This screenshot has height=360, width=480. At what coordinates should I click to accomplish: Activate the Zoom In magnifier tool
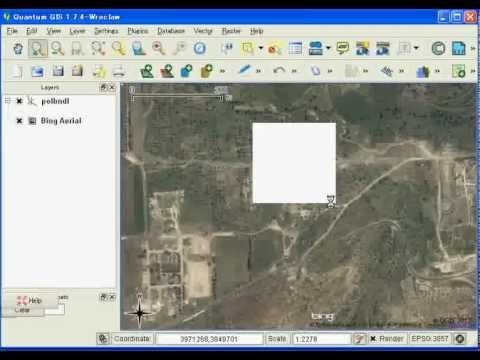tap(38, 49)
